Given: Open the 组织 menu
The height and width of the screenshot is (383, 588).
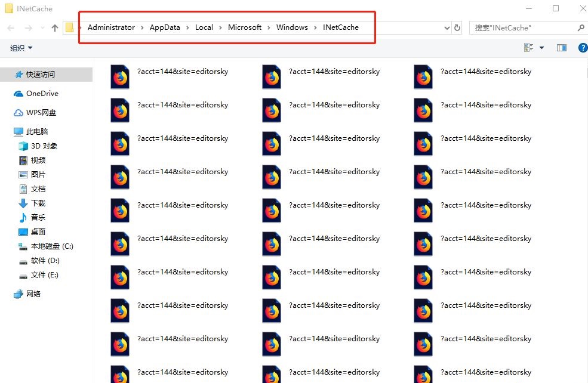Looking at the screenshot, I should coord(21,48).
